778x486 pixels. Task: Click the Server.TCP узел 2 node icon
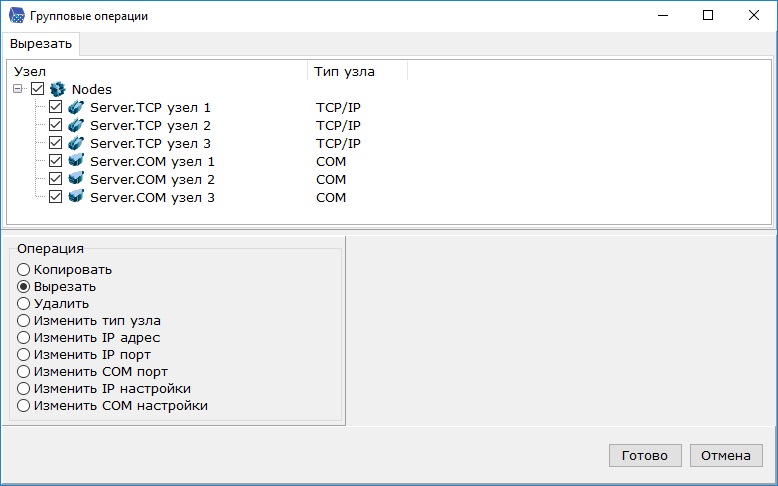pyautogui.click(x=76, y=125)
